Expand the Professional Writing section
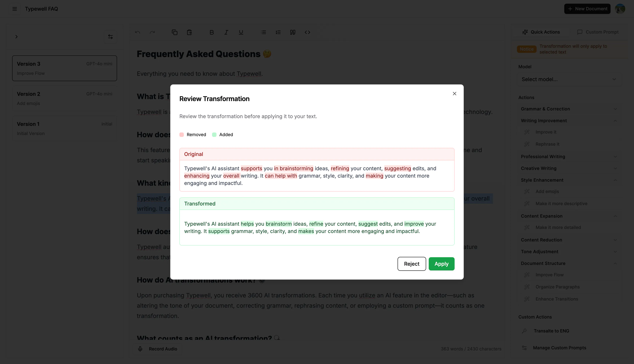Image resolution: width=634 pixels, height=364 pixels. (x=569, y=157)
